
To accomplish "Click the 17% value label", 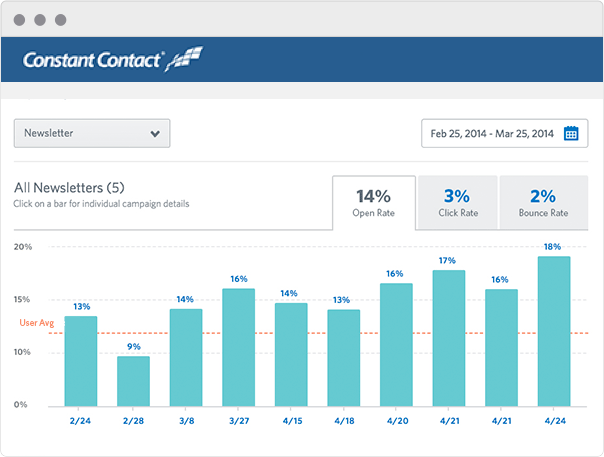I will point(447,260).
